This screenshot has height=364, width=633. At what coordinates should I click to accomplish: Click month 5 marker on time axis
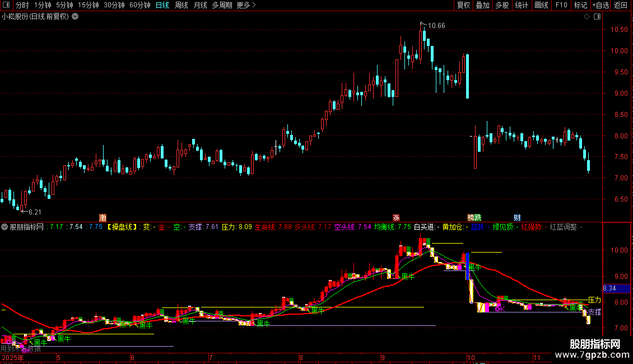[x=58, y=358]
